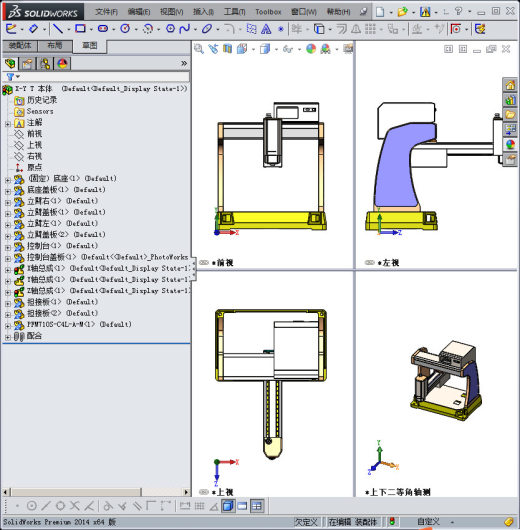
Task: Switch to the 布局 tab
Action: coord(55,46)
